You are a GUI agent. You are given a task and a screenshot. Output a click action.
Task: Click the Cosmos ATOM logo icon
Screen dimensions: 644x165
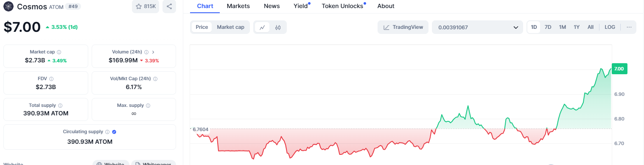[x=8, y=6]
